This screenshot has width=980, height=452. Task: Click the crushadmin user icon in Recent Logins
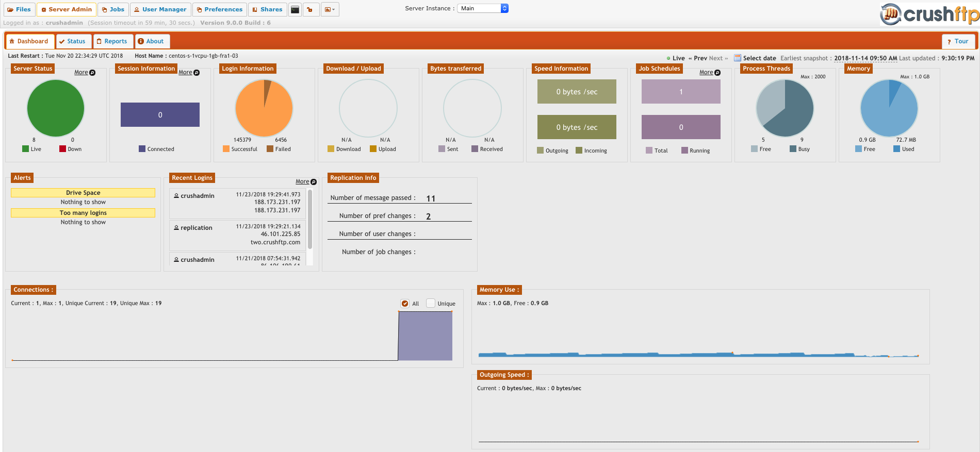coord(176,196)
